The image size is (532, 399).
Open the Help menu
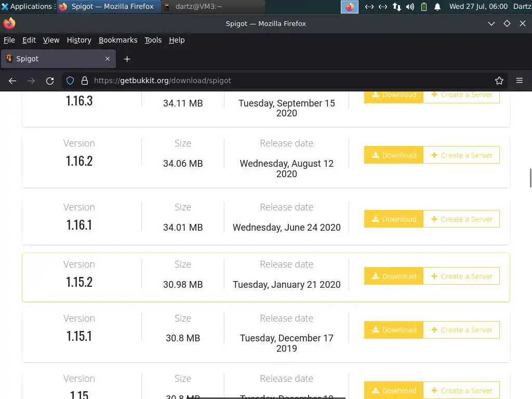pyautogui.click(x=177, y=40)
